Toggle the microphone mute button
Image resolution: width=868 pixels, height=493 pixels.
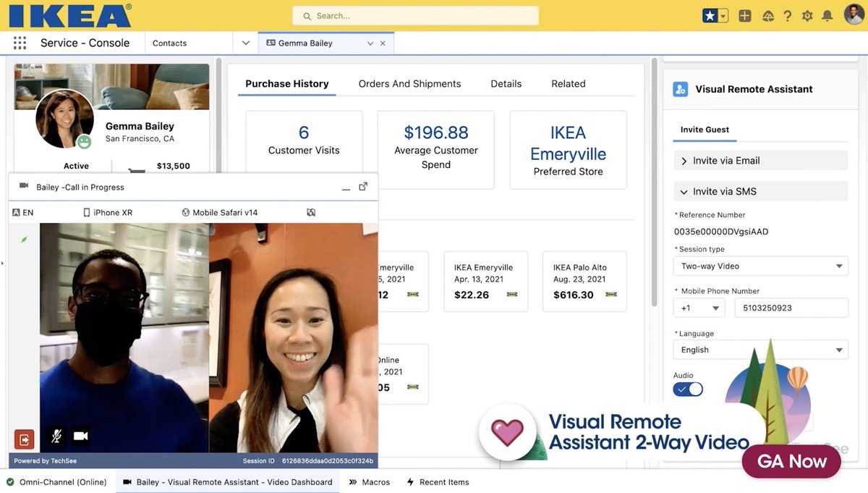coord(56,436)
